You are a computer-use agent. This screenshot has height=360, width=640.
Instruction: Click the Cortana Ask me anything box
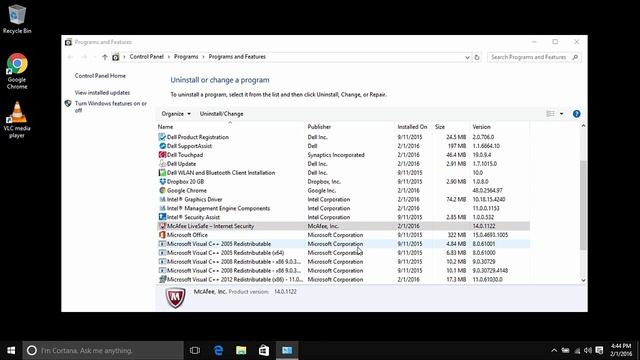[103, 350]
